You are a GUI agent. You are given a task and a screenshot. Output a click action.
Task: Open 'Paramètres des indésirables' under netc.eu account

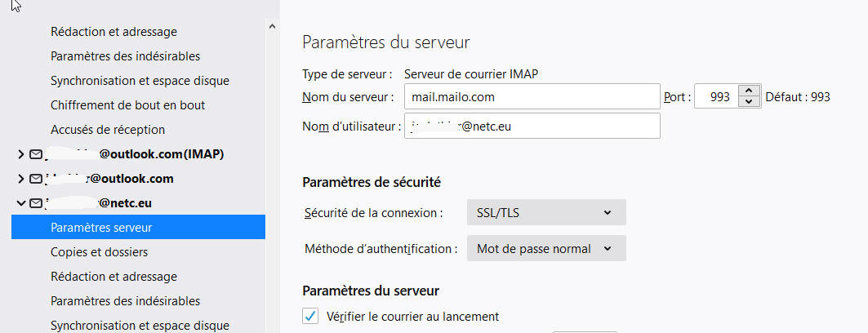tap(125, 301)
